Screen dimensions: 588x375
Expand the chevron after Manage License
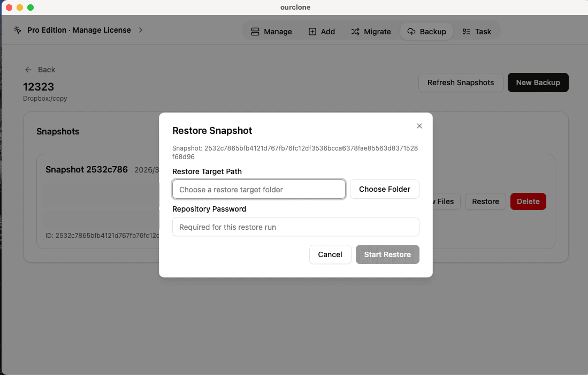[140, 30]
